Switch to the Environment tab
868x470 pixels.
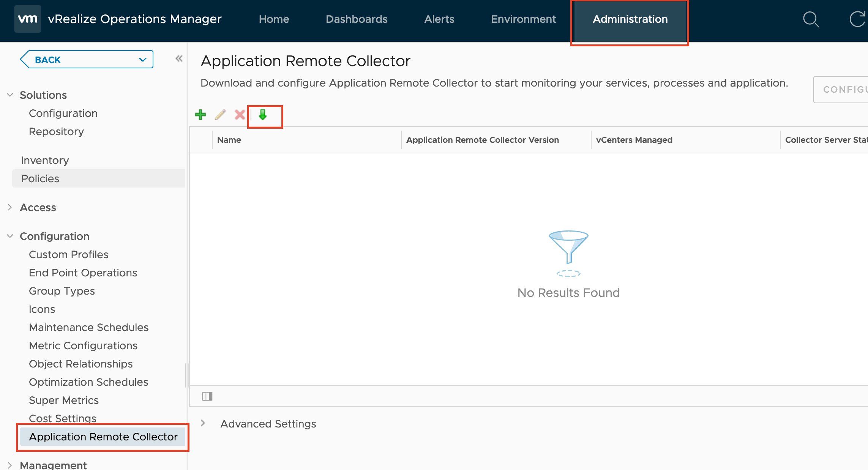pyautogui.click(x=523, y=19)
